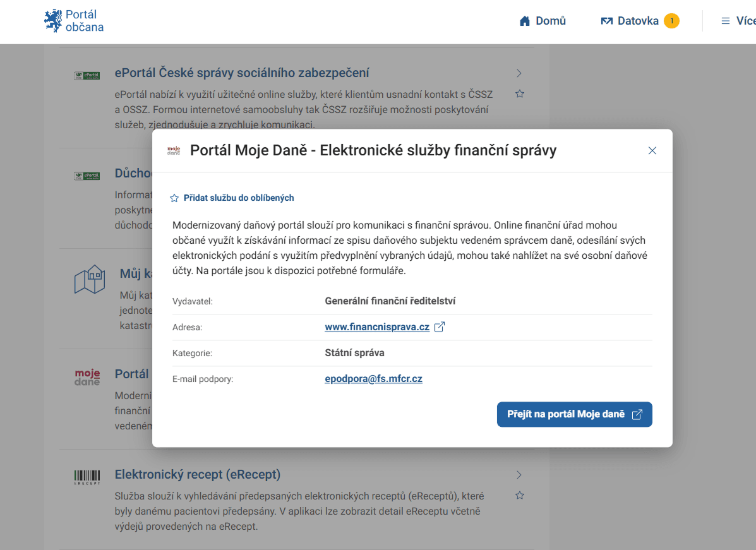Click the cadastre map house icon
756x550 pixels.
[x=89, y=279]
